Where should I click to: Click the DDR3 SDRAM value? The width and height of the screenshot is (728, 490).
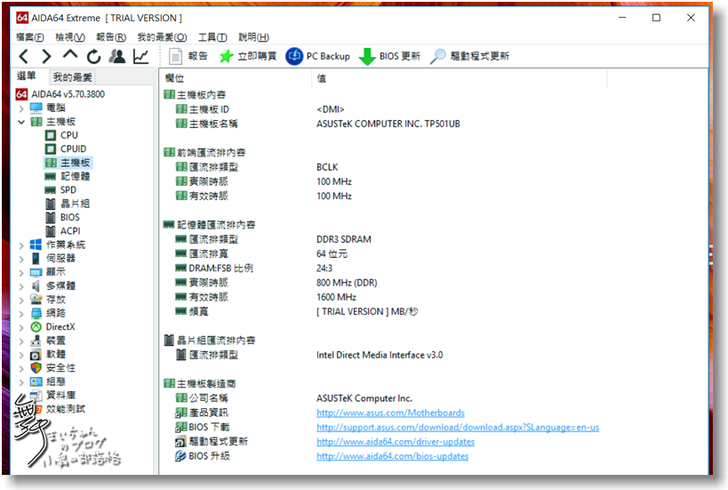(344, 240)
